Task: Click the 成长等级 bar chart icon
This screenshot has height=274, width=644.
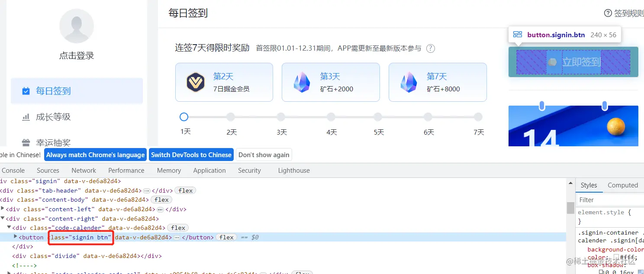Action: pyautogui.click(x=26, y=117)
